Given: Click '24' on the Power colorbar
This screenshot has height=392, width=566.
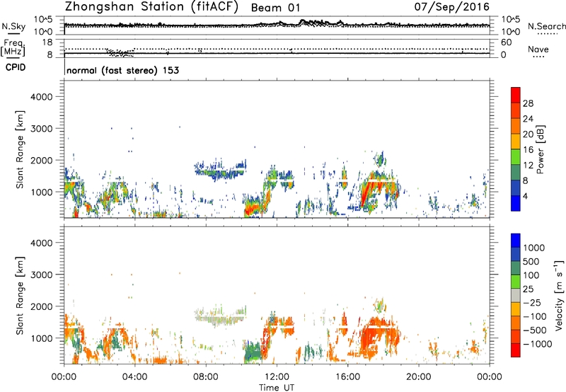Looking at the screenshot, I should point(528,119).
